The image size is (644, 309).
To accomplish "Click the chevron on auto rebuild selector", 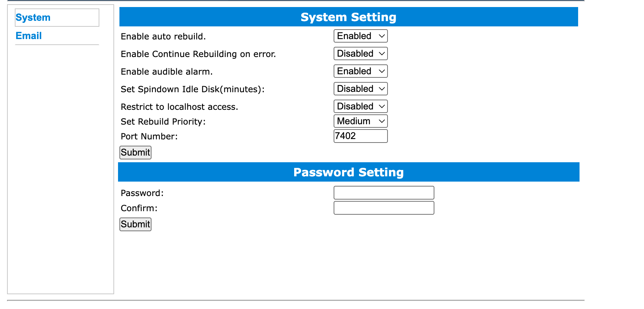I will pos(382,36).
